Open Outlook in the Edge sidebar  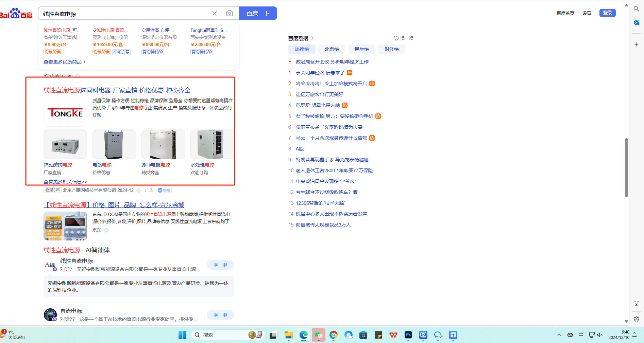pos(637,22)
